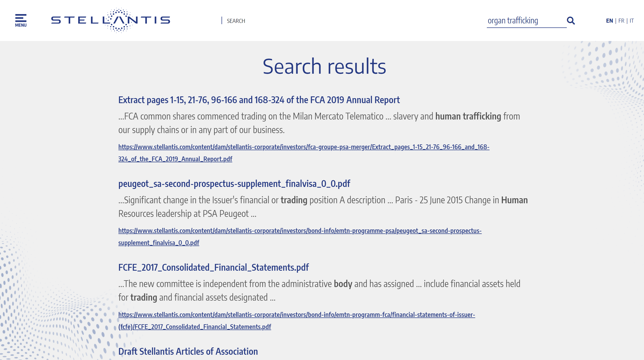Click the SEARCH breadcrumb label
The image size is (644, 360).
(x=236, y=21)
